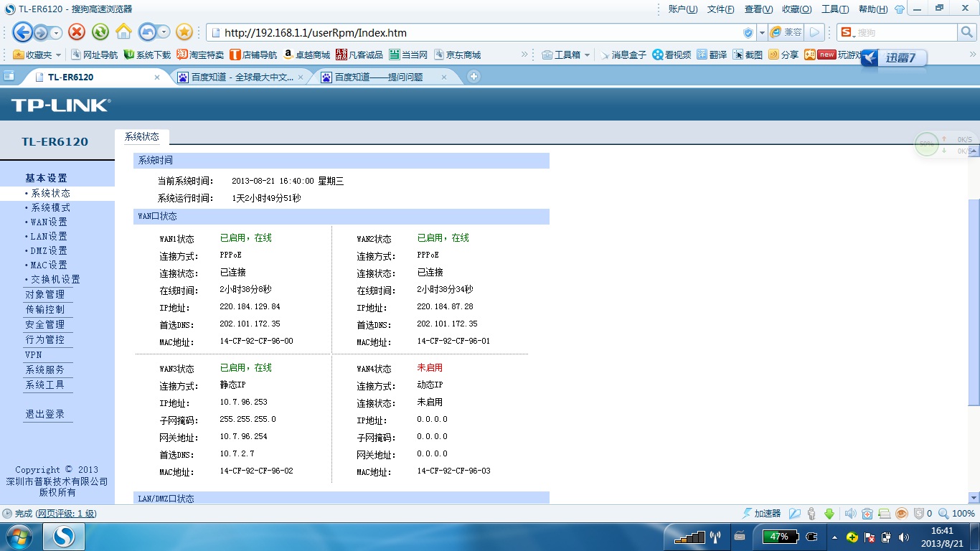
Task: Click the search magnifier button
Action: (x=967, y=32)
